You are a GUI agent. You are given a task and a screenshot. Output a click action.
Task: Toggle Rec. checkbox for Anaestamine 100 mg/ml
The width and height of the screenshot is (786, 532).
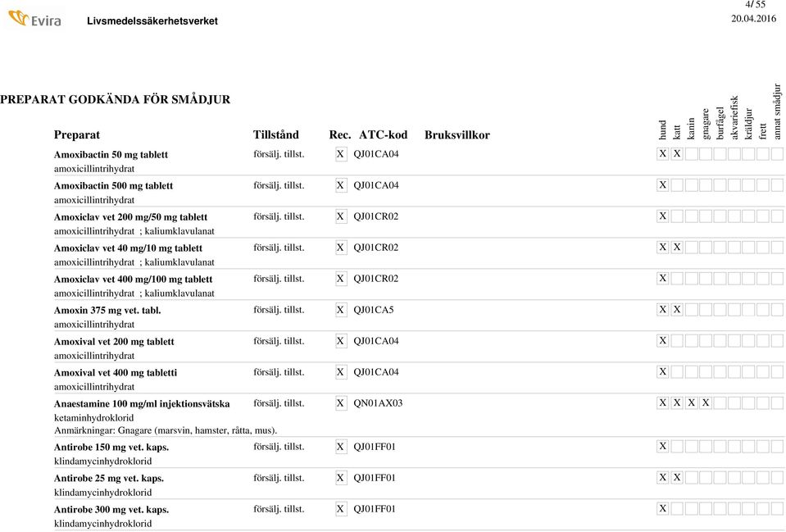[x=340, y=402]
